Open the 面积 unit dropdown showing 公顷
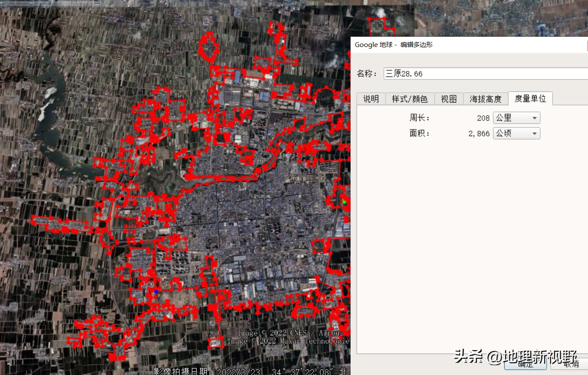The height and width of the screenshot is (375, 588). (x=516, y=133)
